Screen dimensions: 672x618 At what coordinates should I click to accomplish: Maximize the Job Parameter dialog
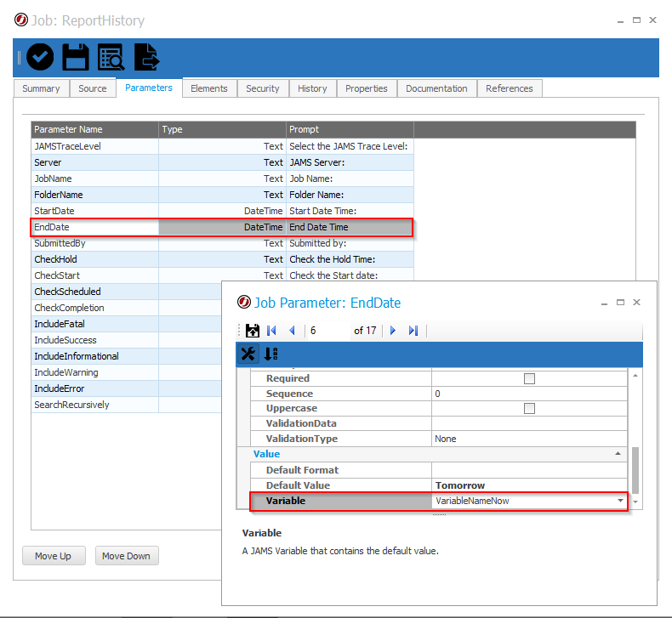point(620,302)
